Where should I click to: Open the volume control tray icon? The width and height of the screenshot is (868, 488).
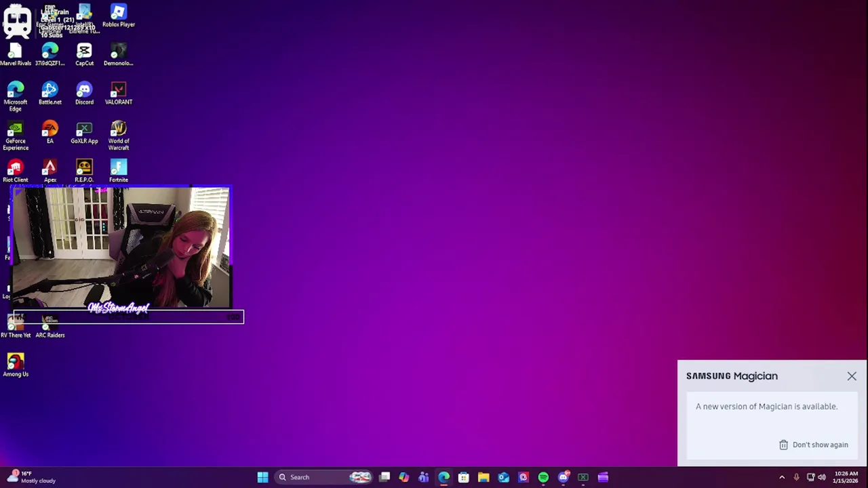[822, 477]
